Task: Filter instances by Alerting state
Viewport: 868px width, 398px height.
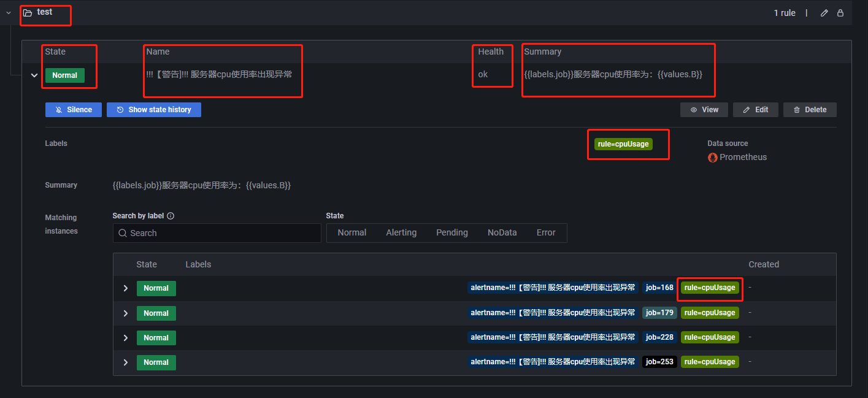Action: pyautogui.click(x=401, y=233)
